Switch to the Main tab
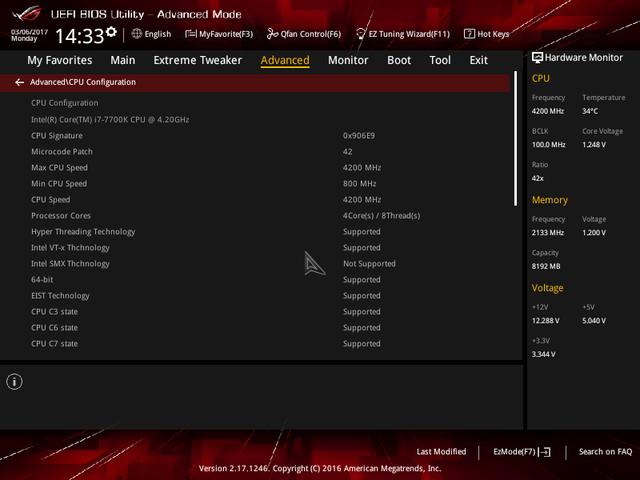This screenshot has width=640, height=480. pyautogui.click(x=122, y=60)
